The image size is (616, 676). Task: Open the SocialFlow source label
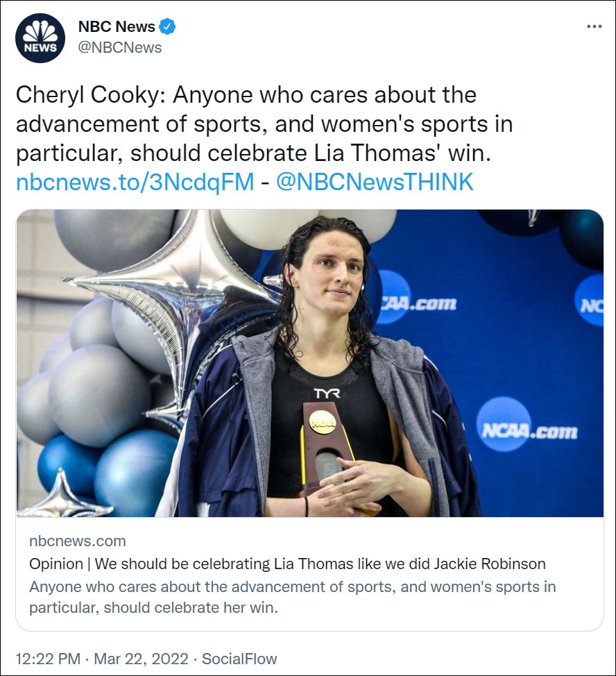click(x=239, y=658)
